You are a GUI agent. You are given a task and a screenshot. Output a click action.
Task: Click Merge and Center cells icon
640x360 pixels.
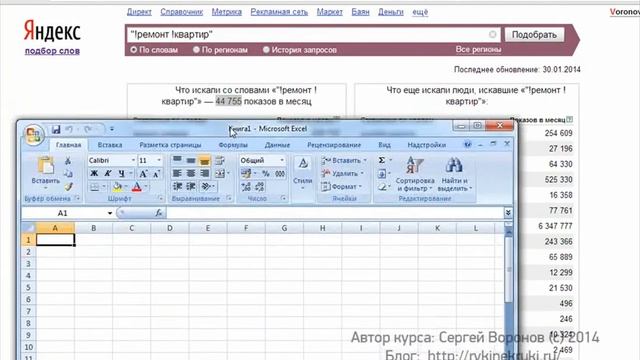pyautogui.click(x=220, y=173)
